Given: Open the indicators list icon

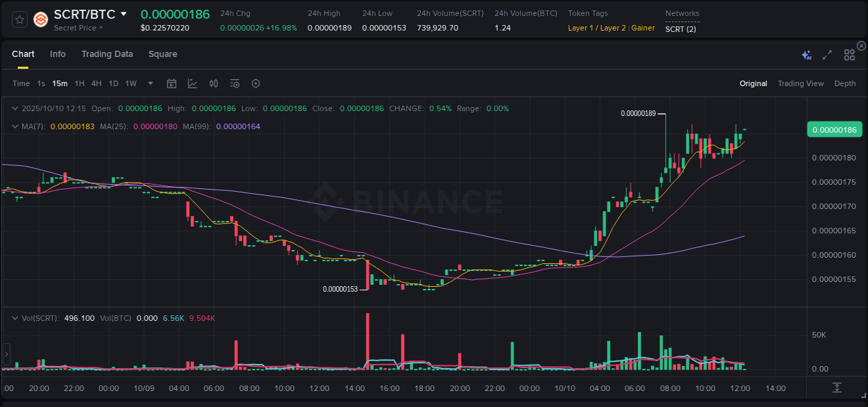Looking at the screenshot, I should tap(235, 83).
